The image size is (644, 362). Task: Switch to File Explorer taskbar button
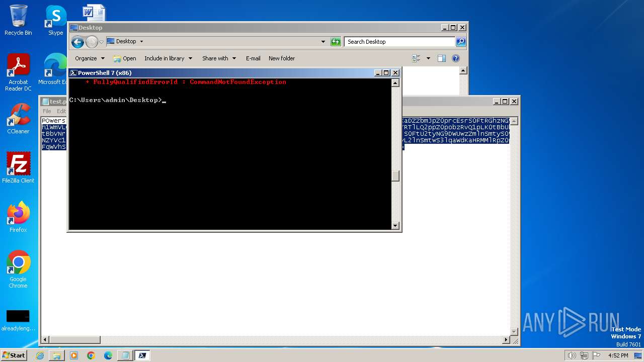coord(57,355)
